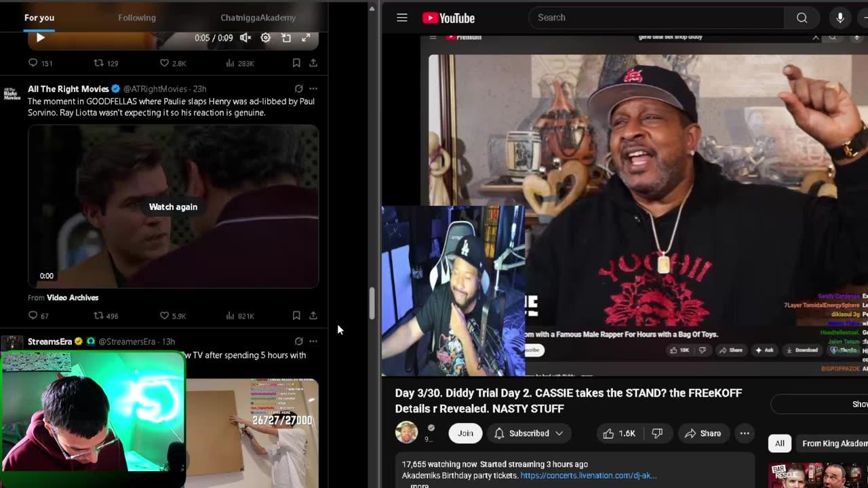Image resolution: width=868 pixels, height=488 pixels.
Task: Open the All The Right Movies account name
Action: point(68,89)
